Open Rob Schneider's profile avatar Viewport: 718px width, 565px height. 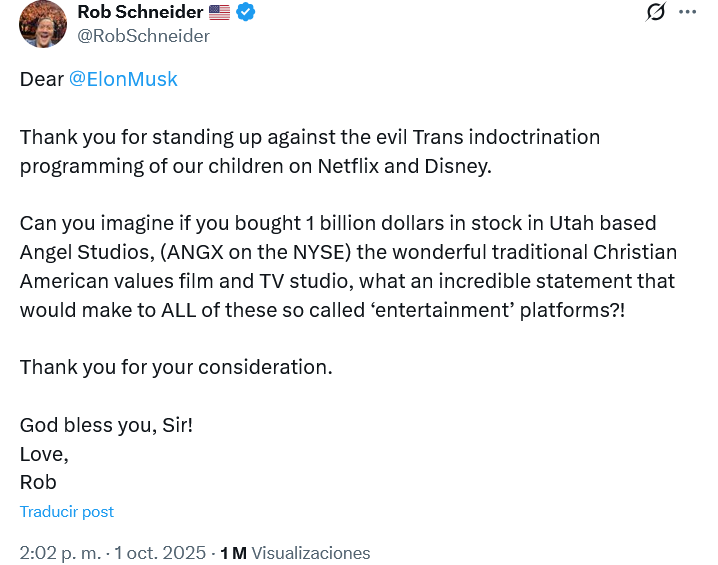(43, 24)
